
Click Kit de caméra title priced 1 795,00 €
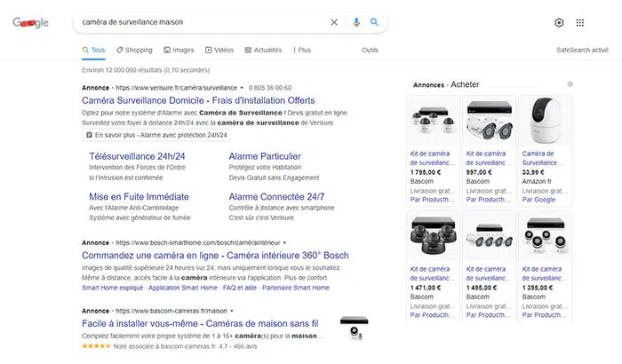point(433,158)
